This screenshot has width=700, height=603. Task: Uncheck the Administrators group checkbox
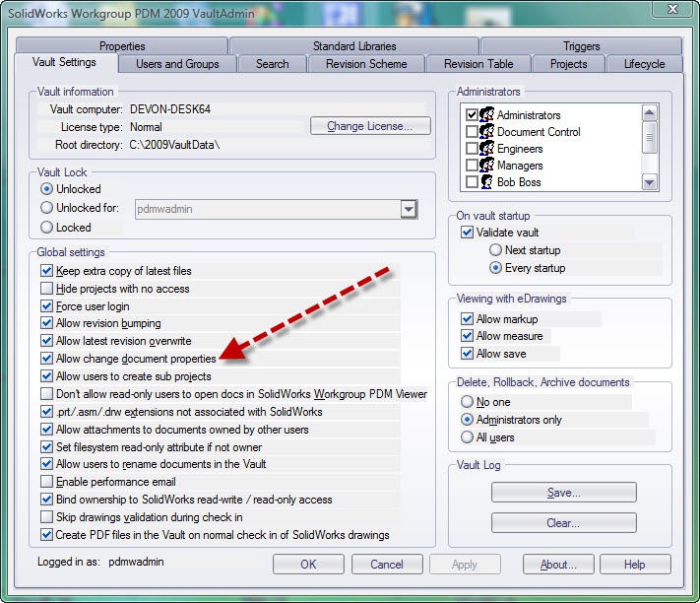(x=472, y=115)
